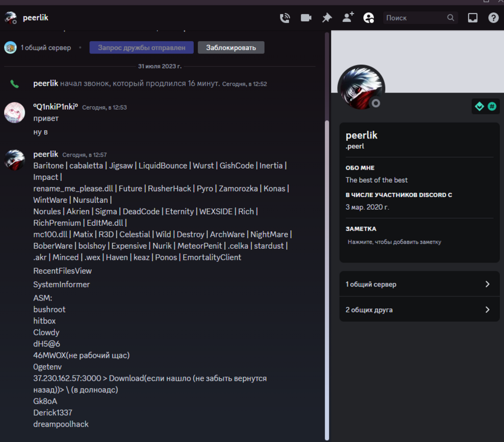The height and width of the screenshot is (442, 504).
Task: Click the green hashtag profile badge
Action: coord(492,106)
